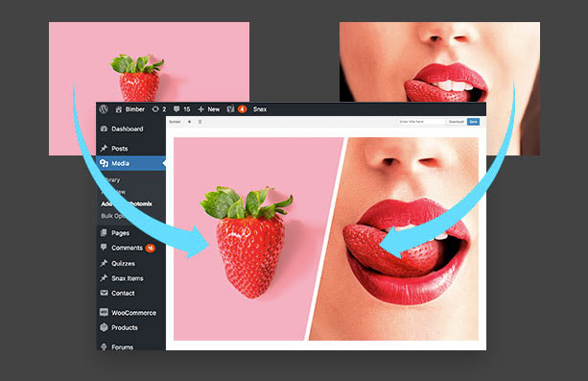
Task: Open the updates indicator showing 2
Action: click(x=158, y=109)
